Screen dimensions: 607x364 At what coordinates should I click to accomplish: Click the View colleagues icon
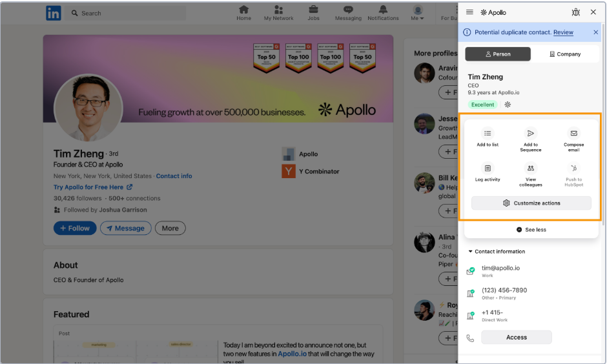pos(530,168)
